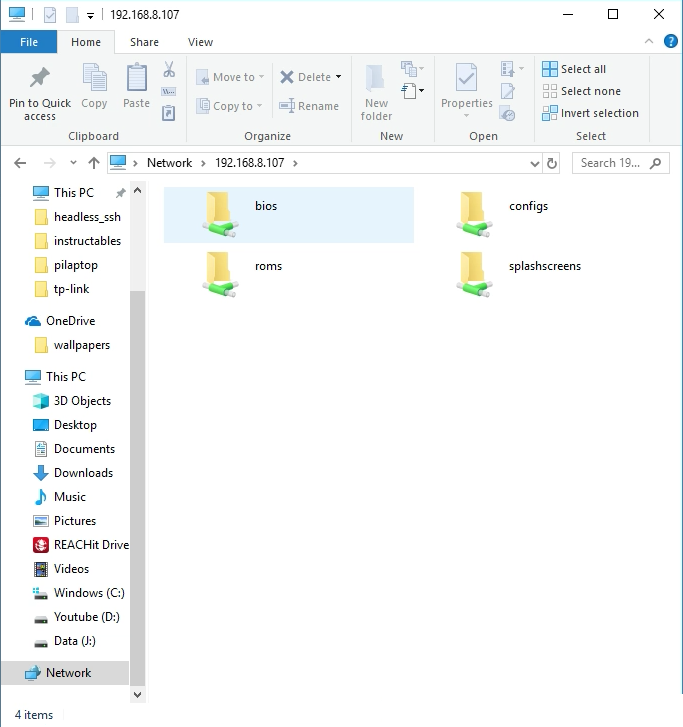Image resolution: width=683 pixels, height=727 pixels.
Task: Open the File menu
Action: (29, 42)
